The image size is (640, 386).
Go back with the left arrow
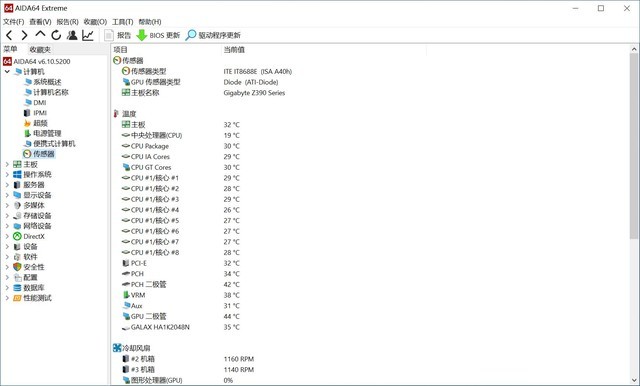coord(9,35)
